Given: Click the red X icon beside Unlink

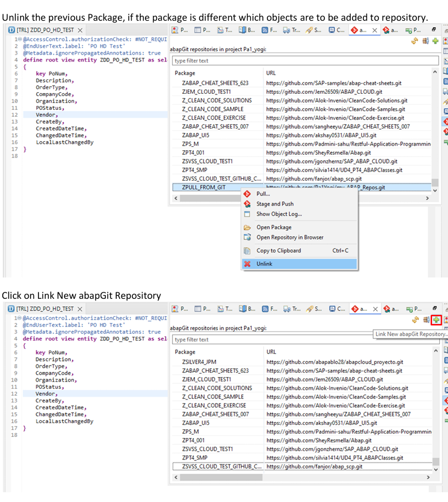Looking at the screenshot, I should 247,264.
